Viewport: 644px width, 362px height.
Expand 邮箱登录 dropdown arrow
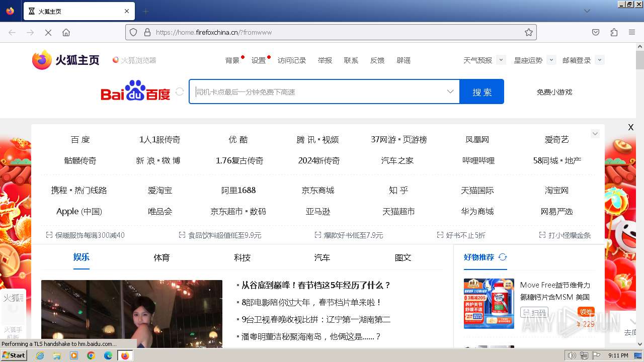[x=599, y=60]
